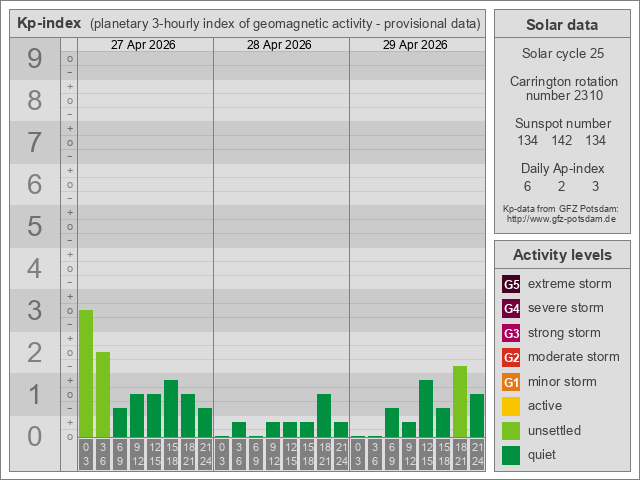Click the Kp-index title text
640x480 pixels.
50,23
